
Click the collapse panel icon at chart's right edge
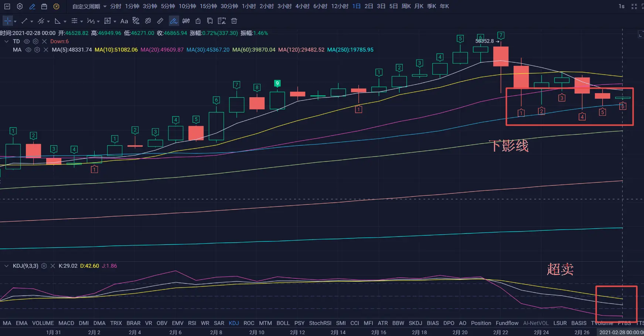click(640, 34)
